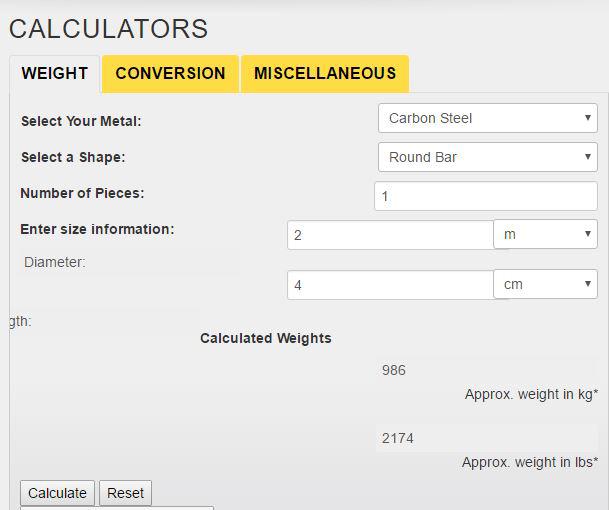Expand the Round Bar shape dropdown
The height and width of the screenshot is (510, 609).
click(x=487, y=157)
